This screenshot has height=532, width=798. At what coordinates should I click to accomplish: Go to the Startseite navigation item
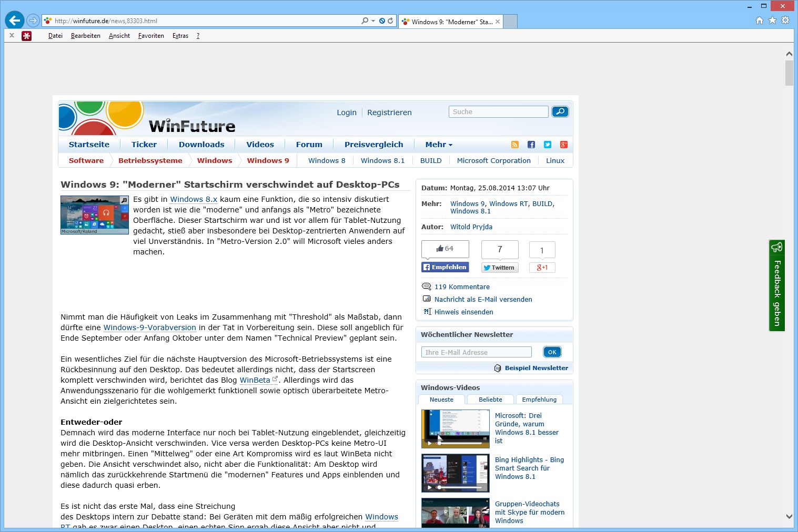[x=89, y=145]
